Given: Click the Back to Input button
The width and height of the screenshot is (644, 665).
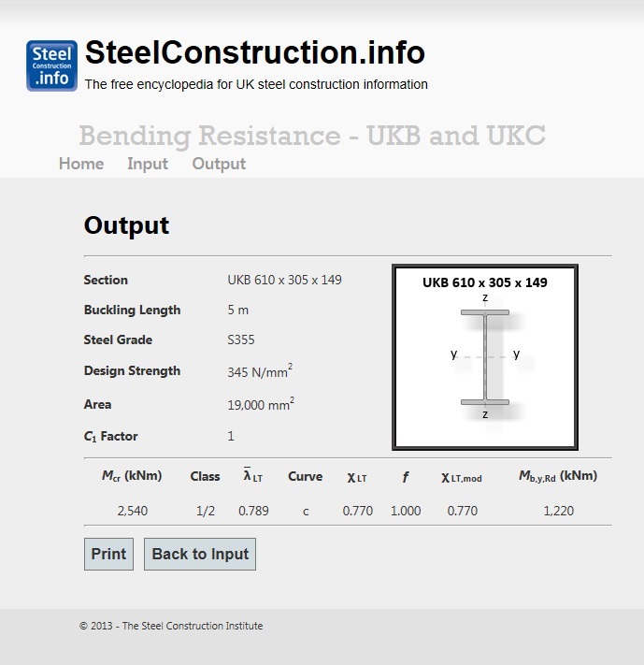Looking at the screenshot, I should pyautogui.click(x=200, y=554).
